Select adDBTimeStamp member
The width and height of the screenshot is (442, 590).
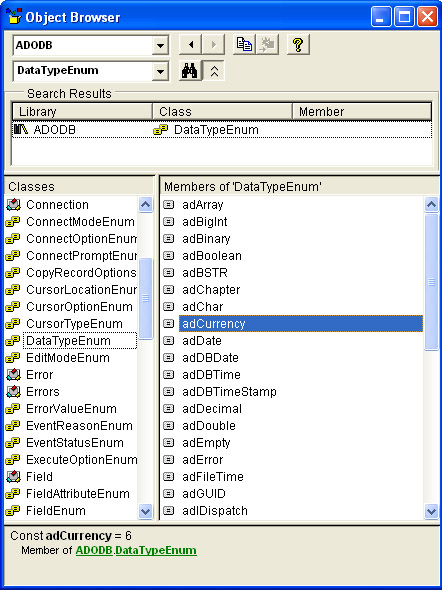click(229, 392)
